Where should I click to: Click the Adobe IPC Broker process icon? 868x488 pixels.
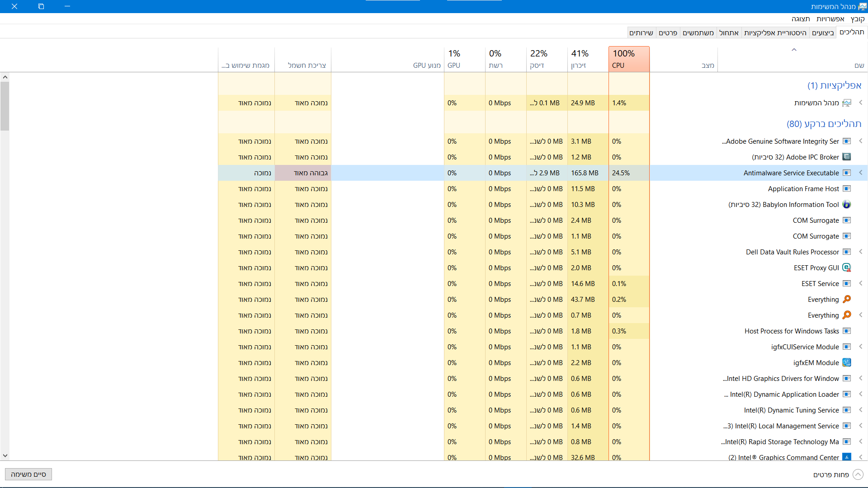click(847, 157)
